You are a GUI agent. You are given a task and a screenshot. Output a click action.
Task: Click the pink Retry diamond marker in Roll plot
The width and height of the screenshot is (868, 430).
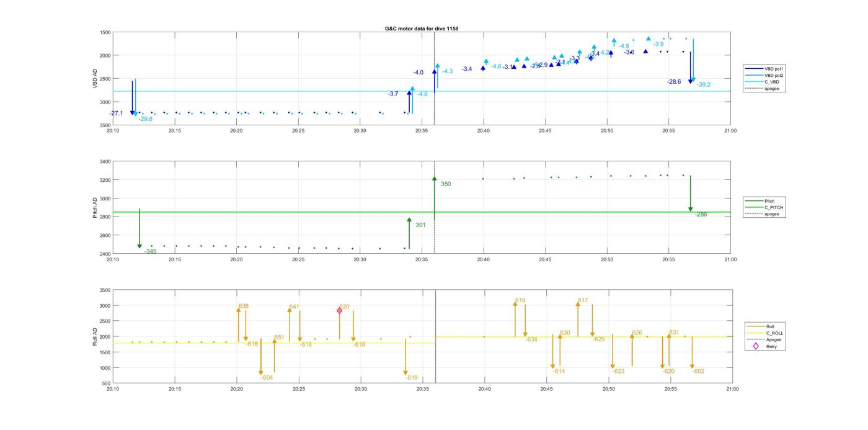(340, 310)
